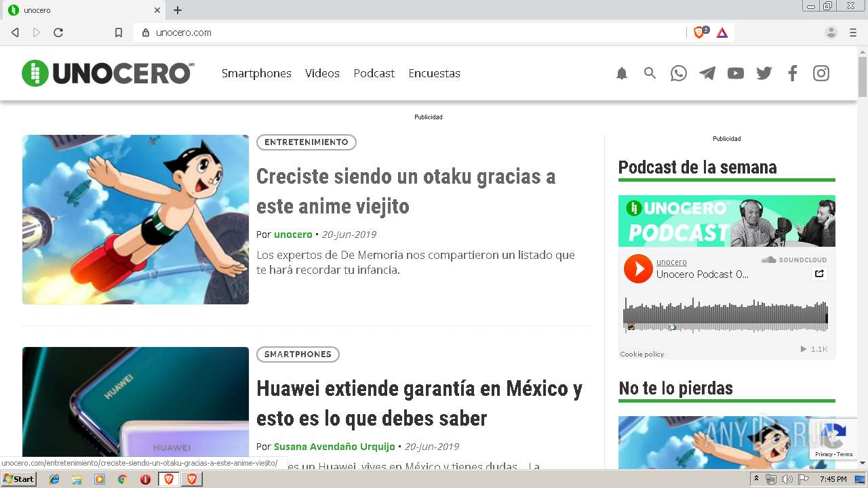Open Unocero WhatsApp link
The image size is (868, 488).
679,73
